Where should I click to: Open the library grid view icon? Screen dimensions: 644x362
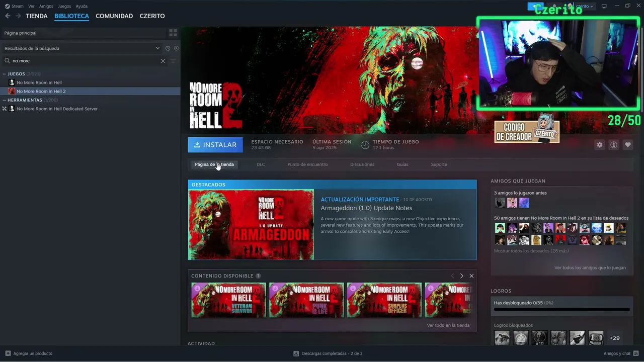coord(173,33)
